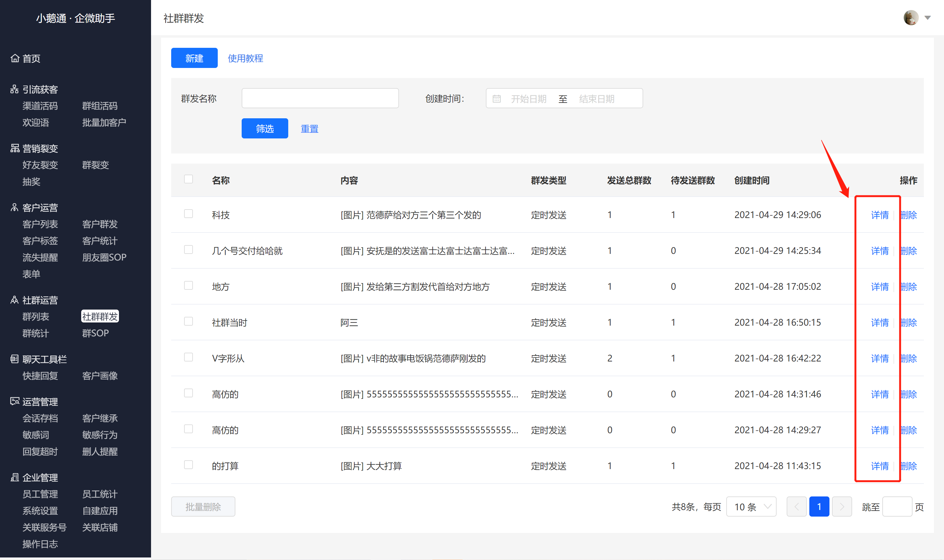944x560 pixels.
Task: Open 详情 for the 科技 row
Action: click(x=879, y=215)
